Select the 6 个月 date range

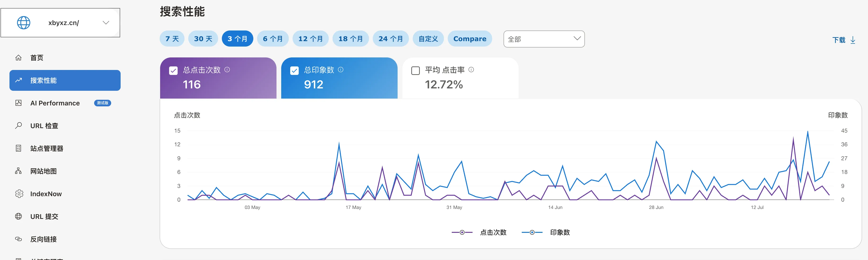pos(273,39)
